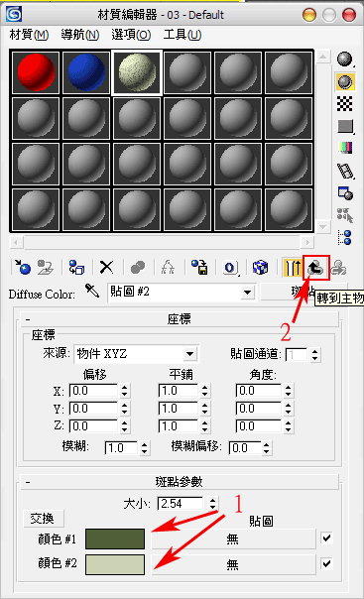This screenshot has width=364, height=599.
Task: Toggle the Backlight icon
Action: click(x=345, y=81)
